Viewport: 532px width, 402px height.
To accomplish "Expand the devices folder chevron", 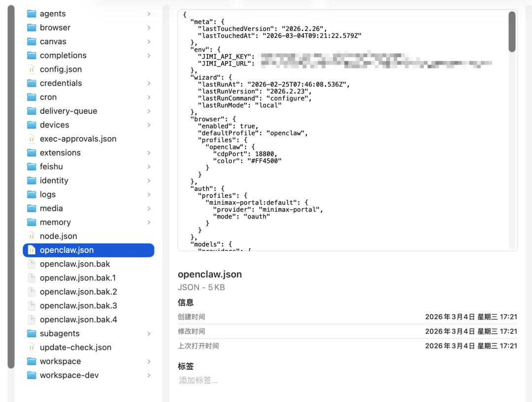I will (149, 125).
